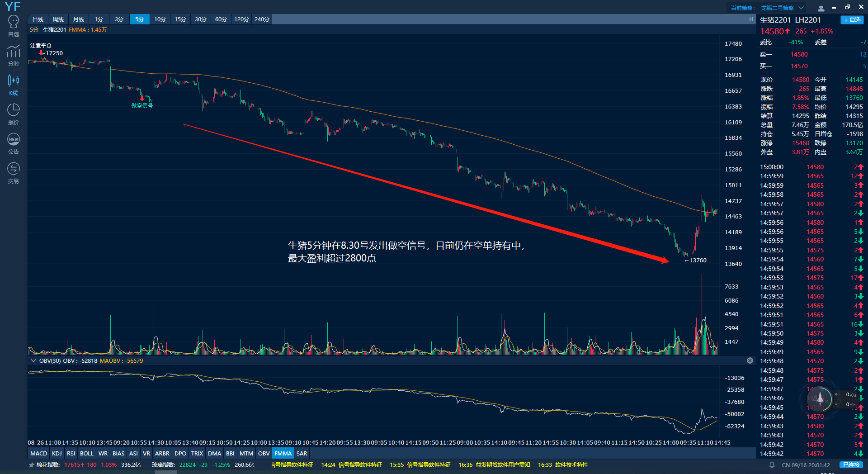Screen dimensions: 868x474
Task: Select the K线 candlestick view icon
Action: point(14,85)
